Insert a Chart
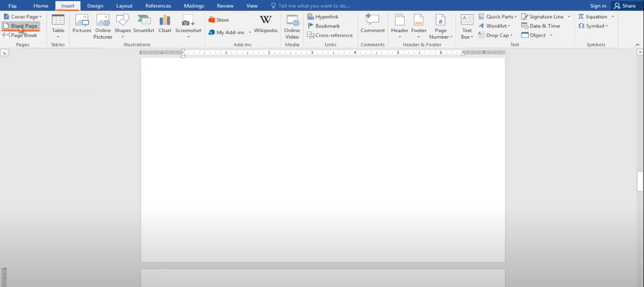The width and height of the screenshot is (644, 287). tap(165, 24)
